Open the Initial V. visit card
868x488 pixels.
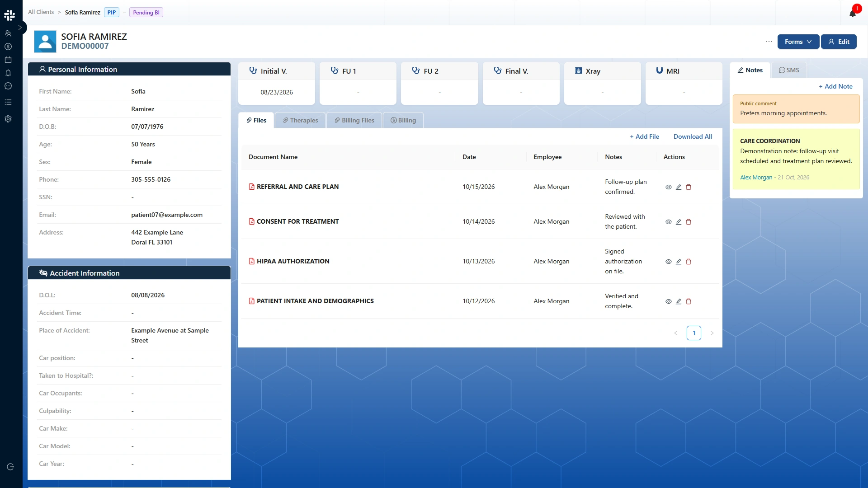pos(277,83)
